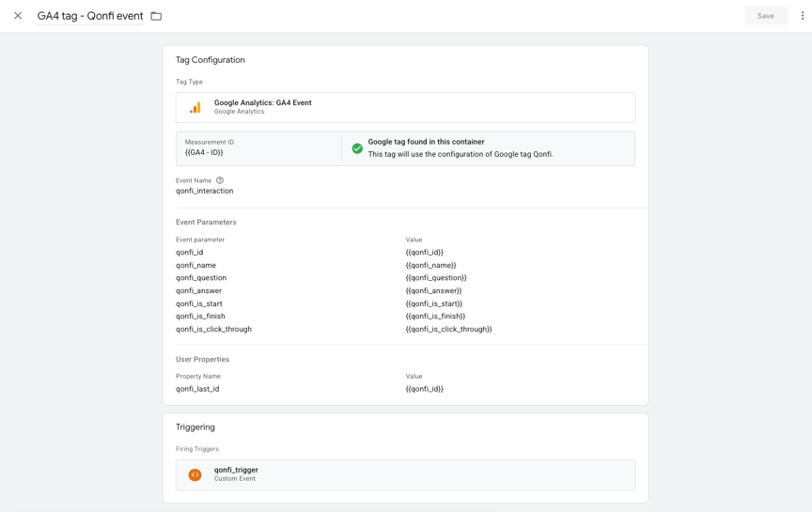Click the green checkmark status icon
Image resolution: width=812 pixels, height=512 pixels.
pos(357,148)
